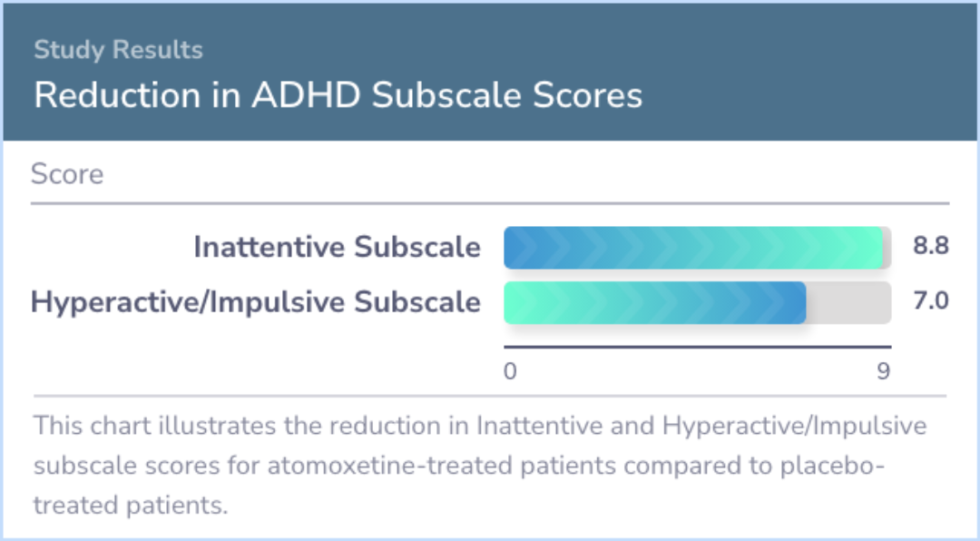Click the Inattentive Subscale score bar
Image resolution: width=980 pixels, height=541 pixels.
(694, 248)
